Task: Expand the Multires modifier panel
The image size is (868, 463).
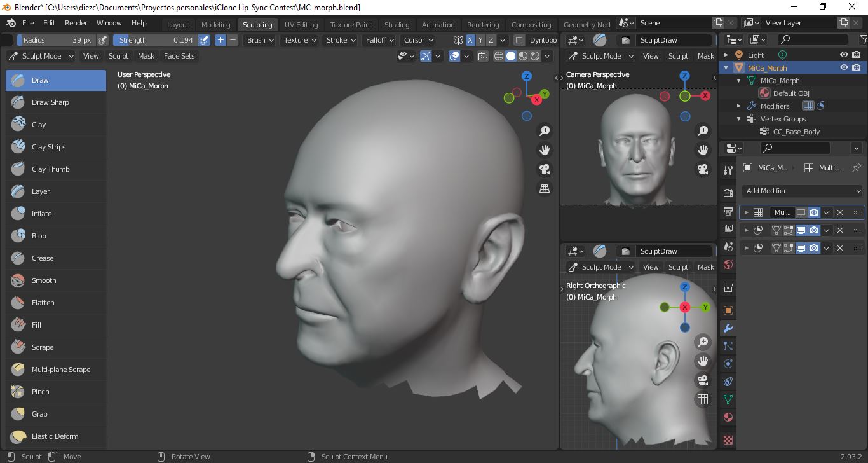Action: coord(747,212)
